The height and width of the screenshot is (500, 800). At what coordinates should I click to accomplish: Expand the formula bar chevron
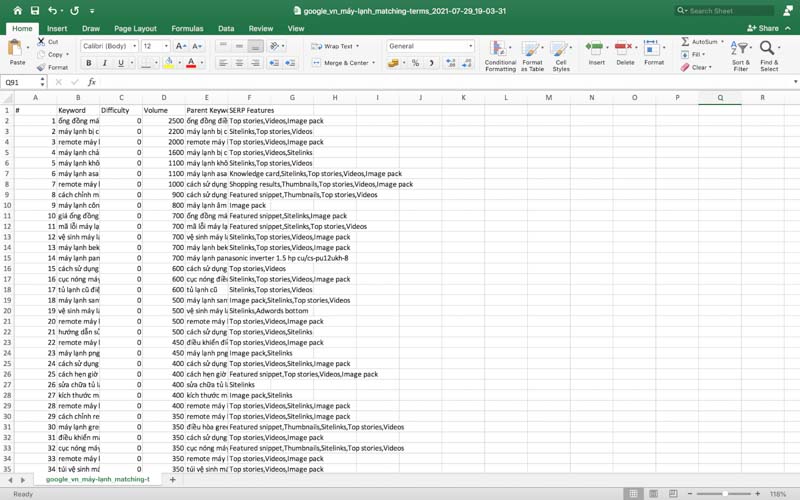[795, 82]
